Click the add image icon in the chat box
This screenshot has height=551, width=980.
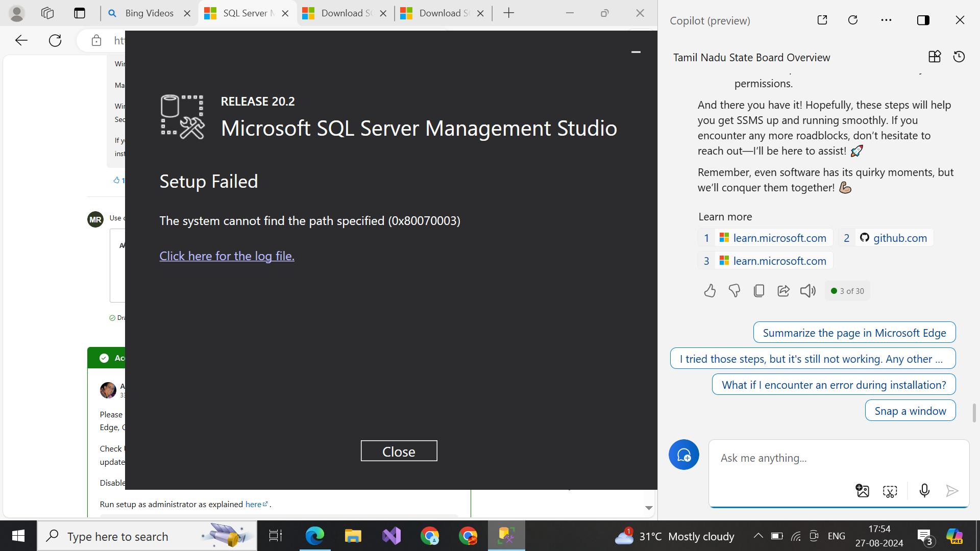click(x=862, y=491)
